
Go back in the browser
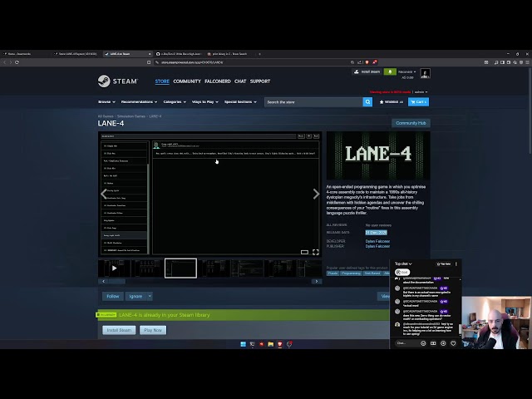(x=4, y=62)
